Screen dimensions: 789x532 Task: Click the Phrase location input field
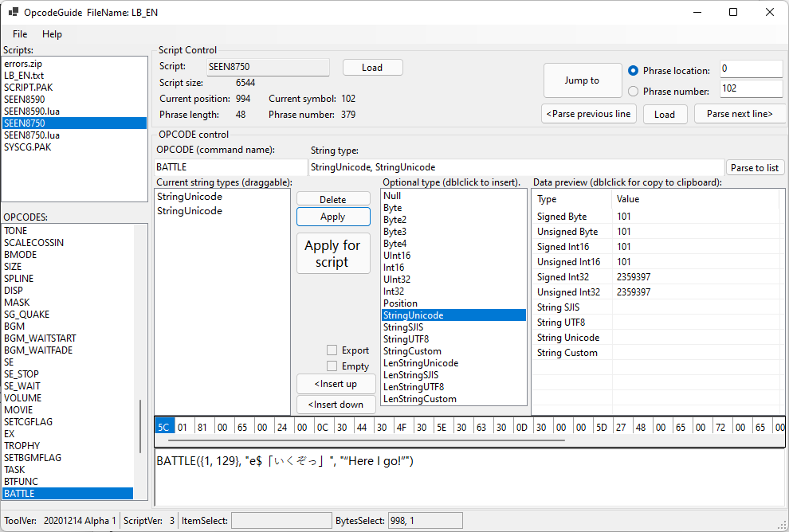751,68
